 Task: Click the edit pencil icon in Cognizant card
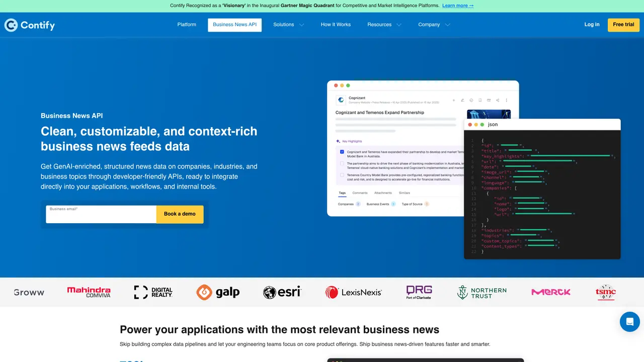tap(462, 100)
